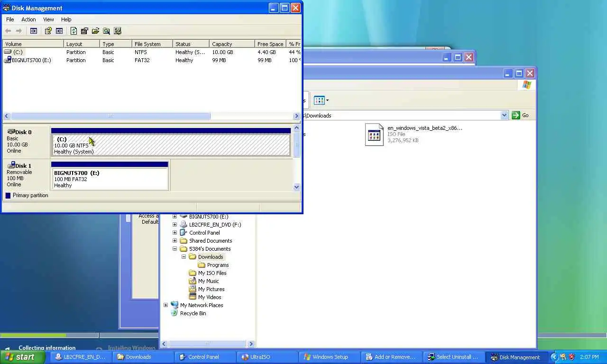Screen dimensions: 607x364
Task: Click the Go button in Explorer address bar
Action: tap(521, 115)
